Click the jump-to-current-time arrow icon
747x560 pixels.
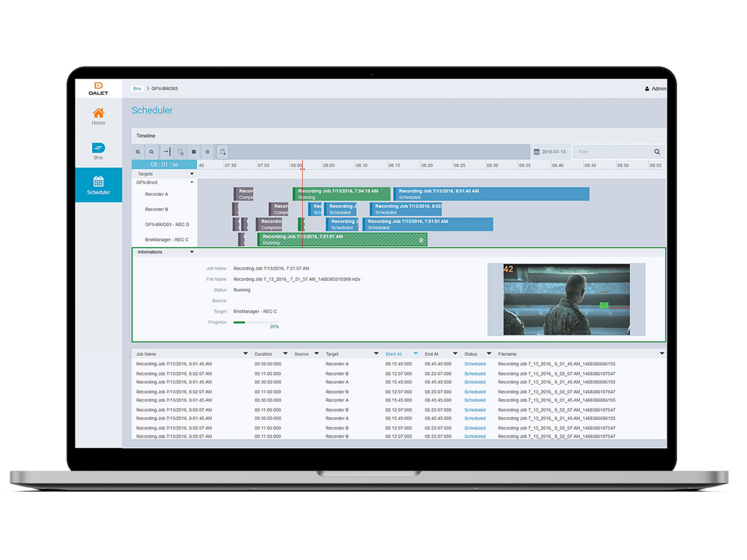point(166,152)
